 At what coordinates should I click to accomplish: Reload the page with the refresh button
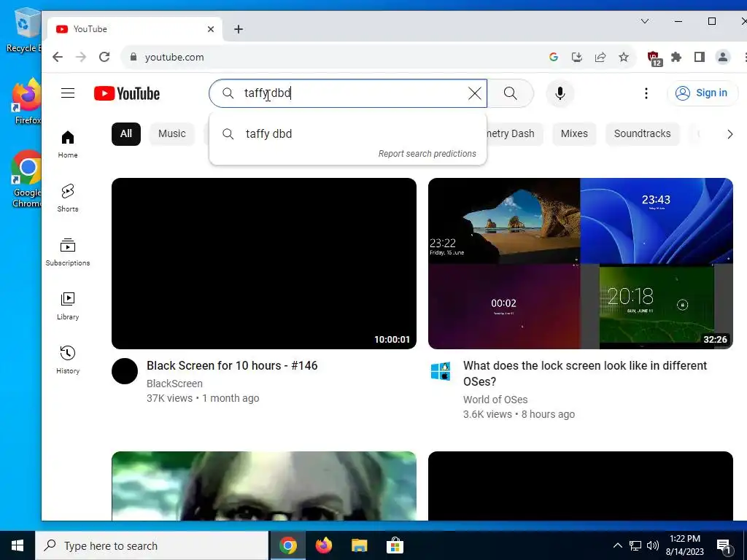(x=104, y=57)
